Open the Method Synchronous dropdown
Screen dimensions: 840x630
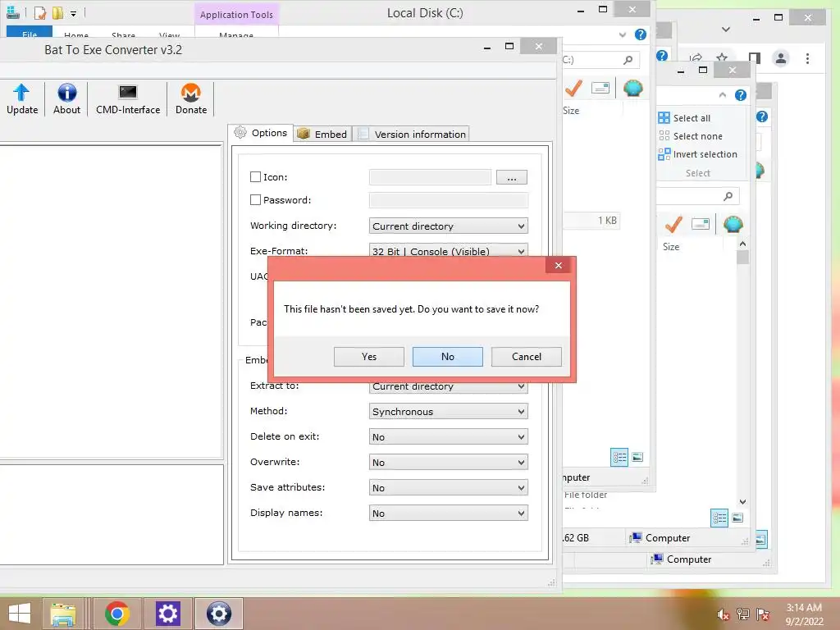click(x=449, y=412)
